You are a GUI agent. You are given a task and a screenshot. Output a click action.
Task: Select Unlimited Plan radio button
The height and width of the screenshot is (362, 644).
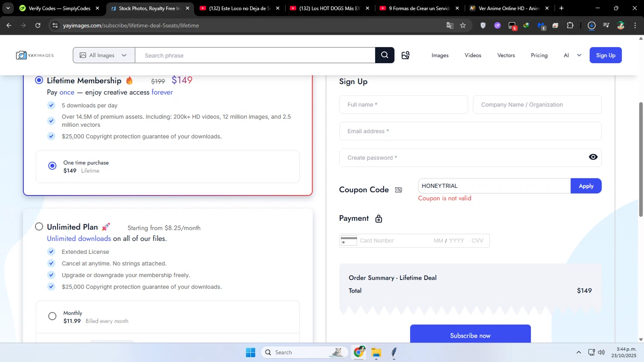[x=39, y=226]
